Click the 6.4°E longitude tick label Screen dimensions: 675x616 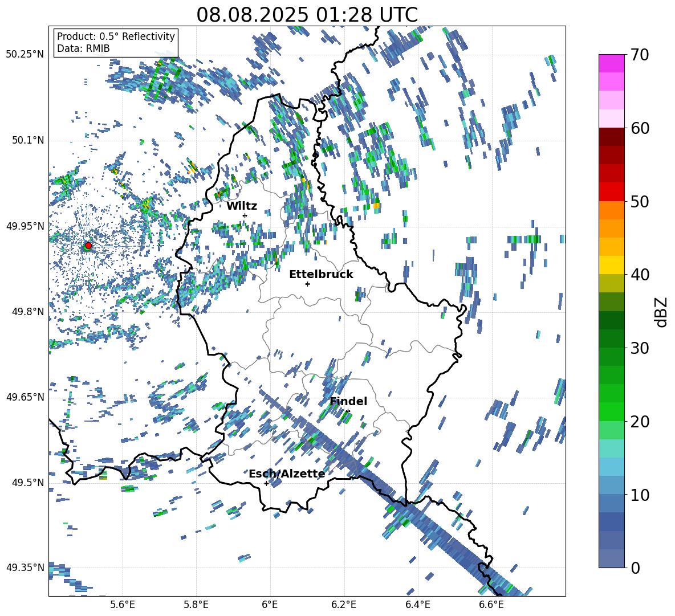(x=417, y=605)
